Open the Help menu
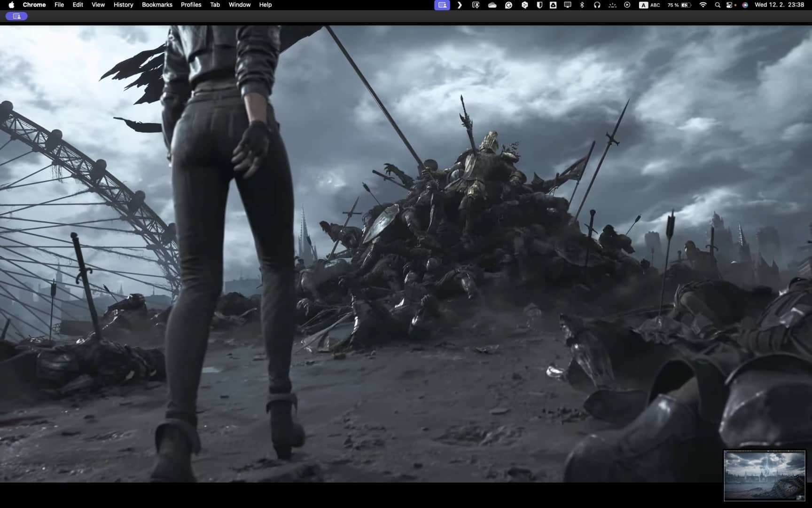812x508 pixels. [265, 5]
